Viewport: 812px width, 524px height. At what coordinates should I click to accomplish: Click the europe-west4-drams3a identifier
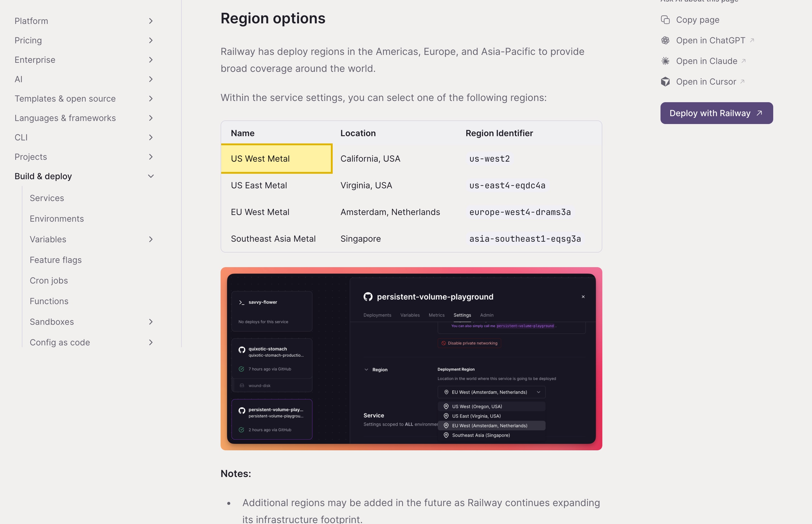[520, 212]
